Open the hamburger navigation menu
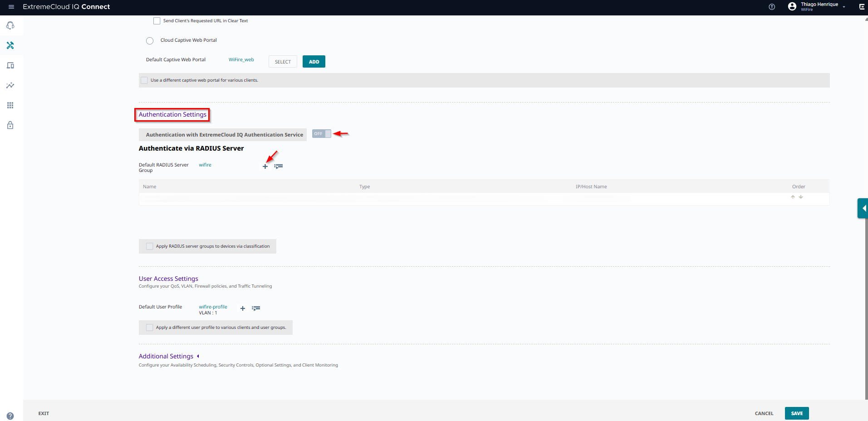Screen dimensions: 868x421 (11, 7)
